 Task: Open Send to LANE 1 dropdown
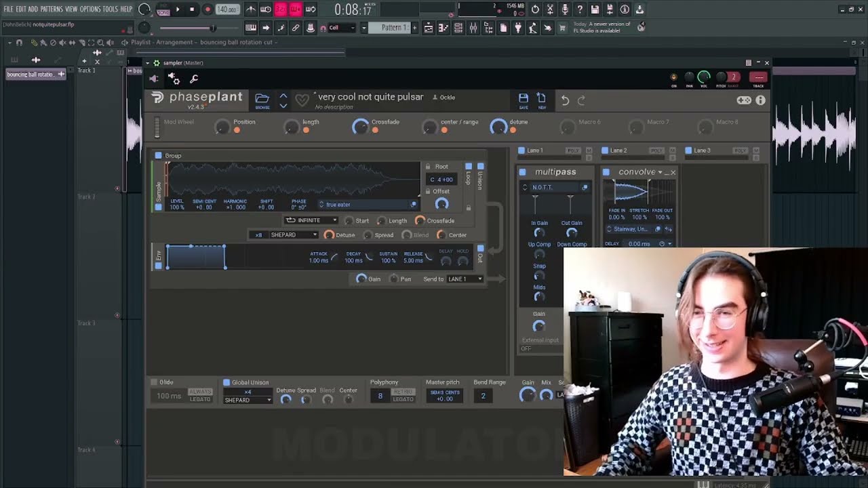[x=465, y=279]
